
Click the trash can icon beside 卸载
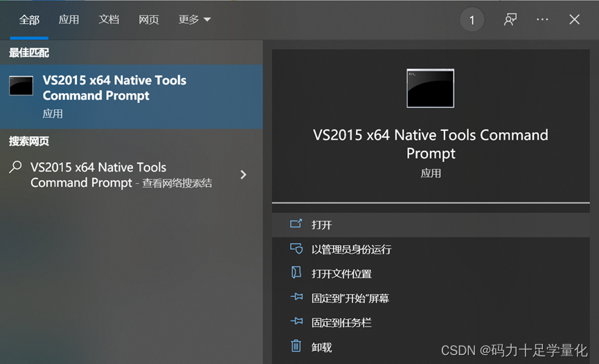coord(296,346)
